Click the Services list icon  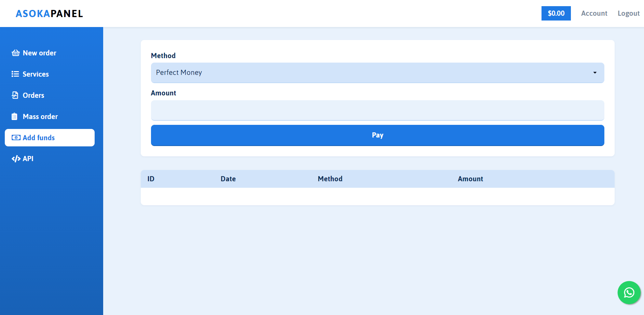point(15,74)
